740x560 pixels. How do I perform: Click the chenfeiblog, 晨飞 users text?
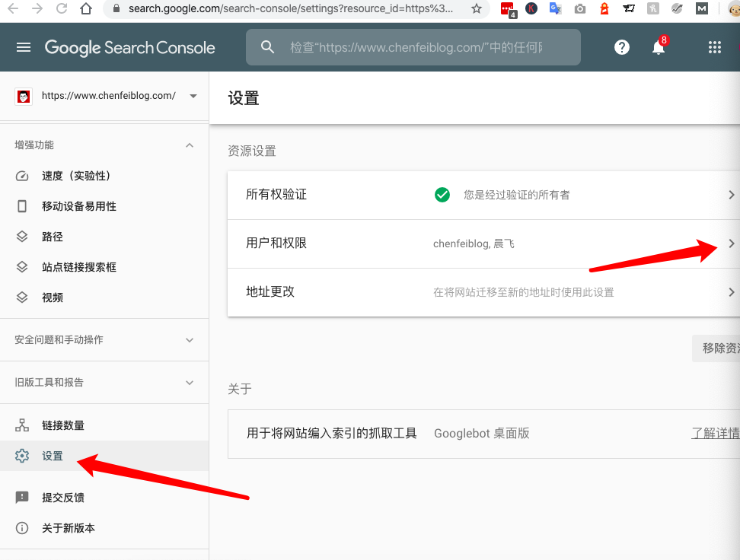pyautogui.click(x=474, y=243)
